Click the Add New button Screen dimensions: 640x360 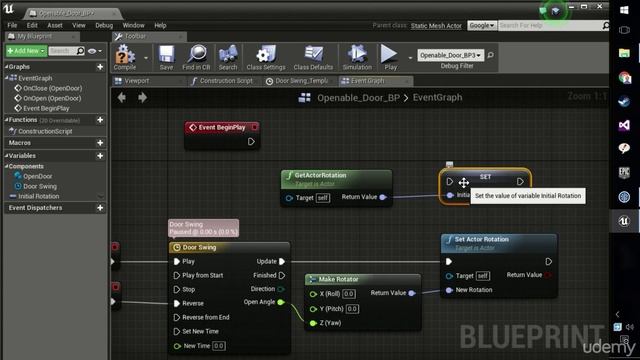point(26,51)
